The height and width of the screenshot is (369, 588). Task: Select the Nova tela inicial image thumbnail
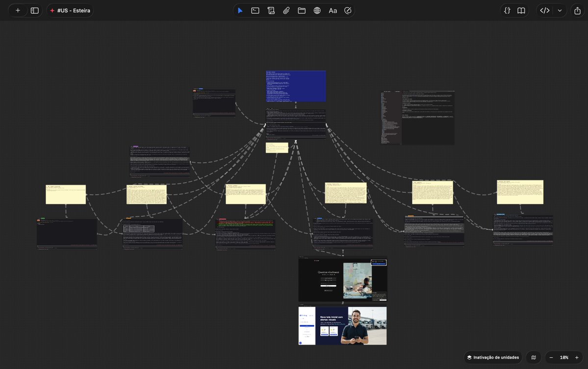(342, 325)
